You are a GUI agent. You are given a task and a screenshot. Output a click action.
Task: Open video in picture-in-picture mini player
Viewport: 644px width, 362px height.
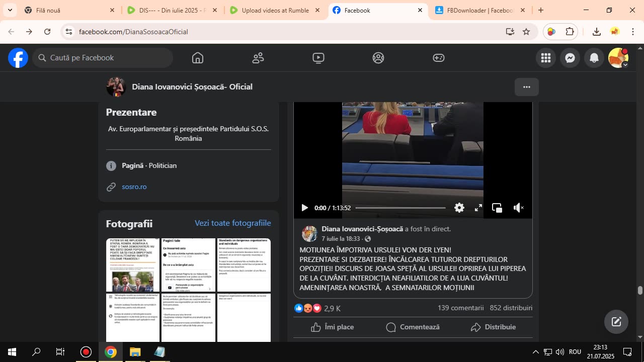pos(497,208)
